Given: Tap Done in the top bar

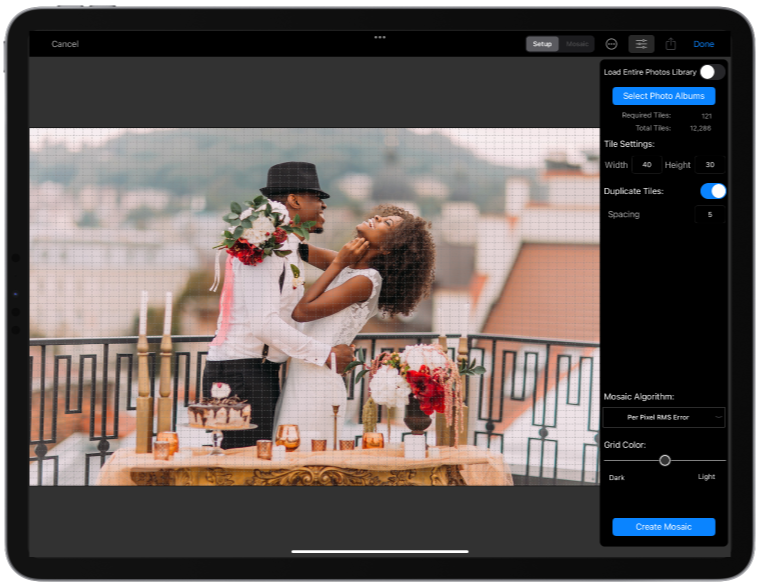Looking at the screenshot, I should point(704,44).
